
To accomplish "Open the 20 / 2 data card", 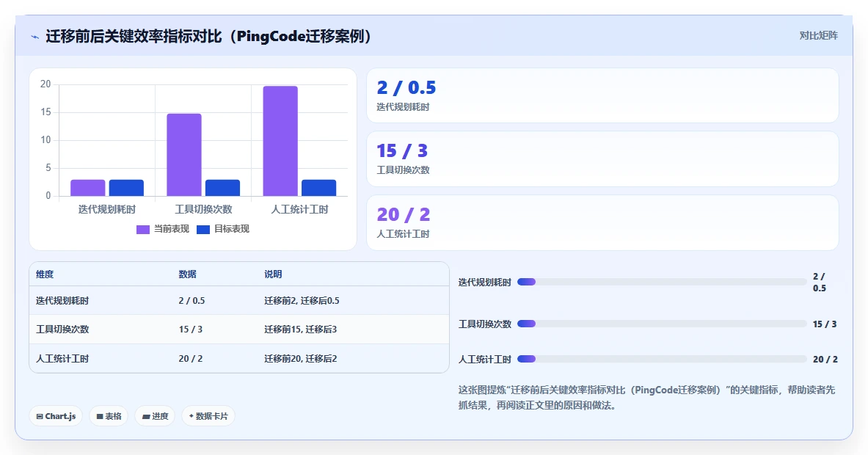I will 602,222.
